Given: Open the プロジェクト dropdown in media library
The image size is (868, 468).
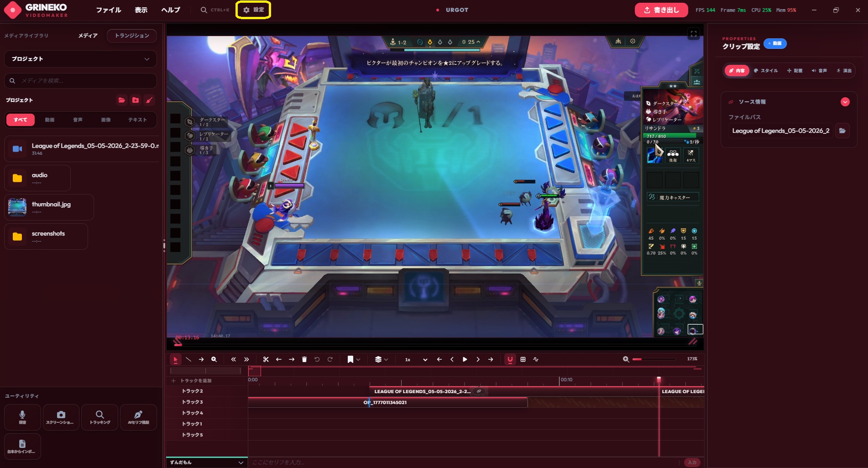Looking at the screenshot, I should click(x=80, y=59).
